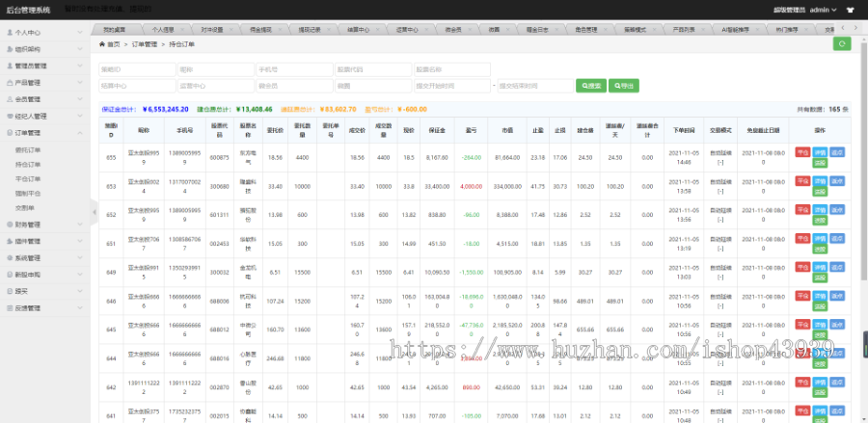Image resolution: width=868 pixels, height=423 pixels.
Task: Click the green 导出 export button
Action: pos(624,86)
